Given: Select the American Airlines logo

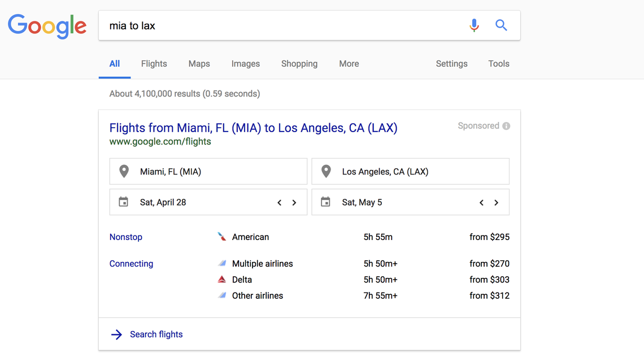Looking at the screenshot, I should (221, 237).
